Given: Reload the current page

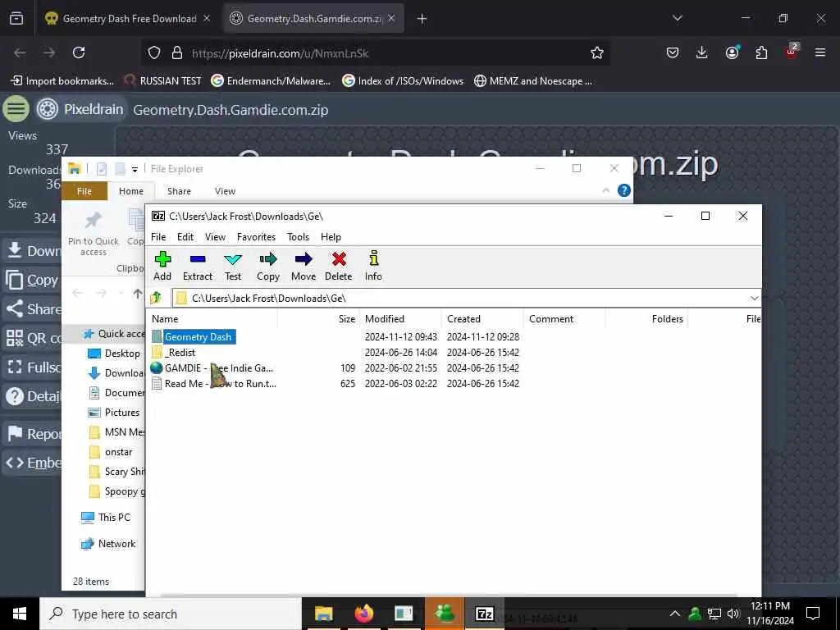Looking at the screenshot, I should 79,52.
